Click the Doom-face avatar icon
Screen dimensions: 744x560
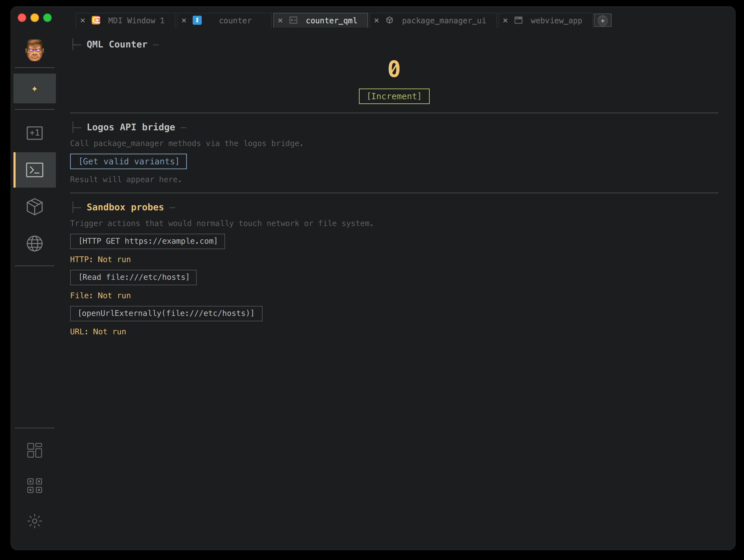tap(34, 50)
